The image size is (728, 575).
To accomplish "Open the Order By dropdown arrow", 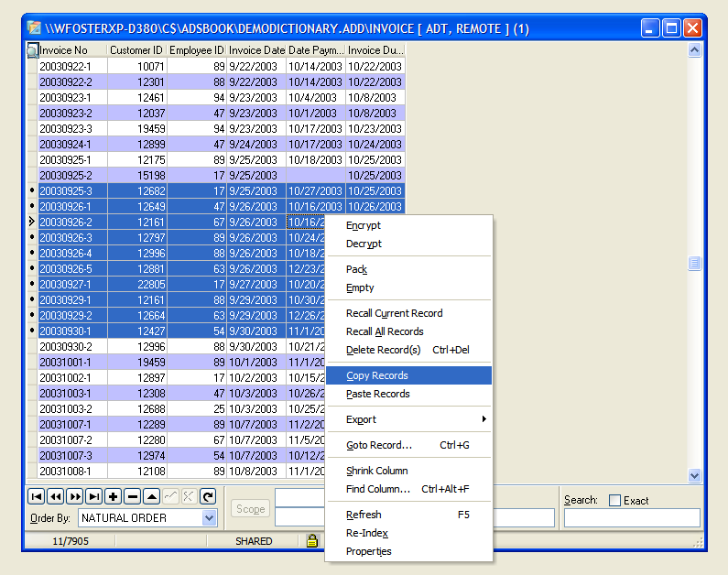I will click(x=210, y=518).
